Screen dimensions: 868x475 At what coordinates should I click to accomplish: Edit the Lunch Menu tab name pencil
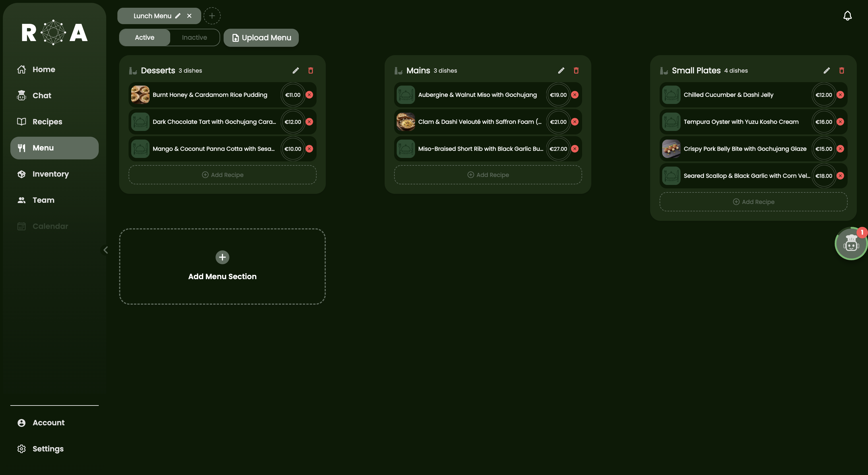[x=178, y=16]
